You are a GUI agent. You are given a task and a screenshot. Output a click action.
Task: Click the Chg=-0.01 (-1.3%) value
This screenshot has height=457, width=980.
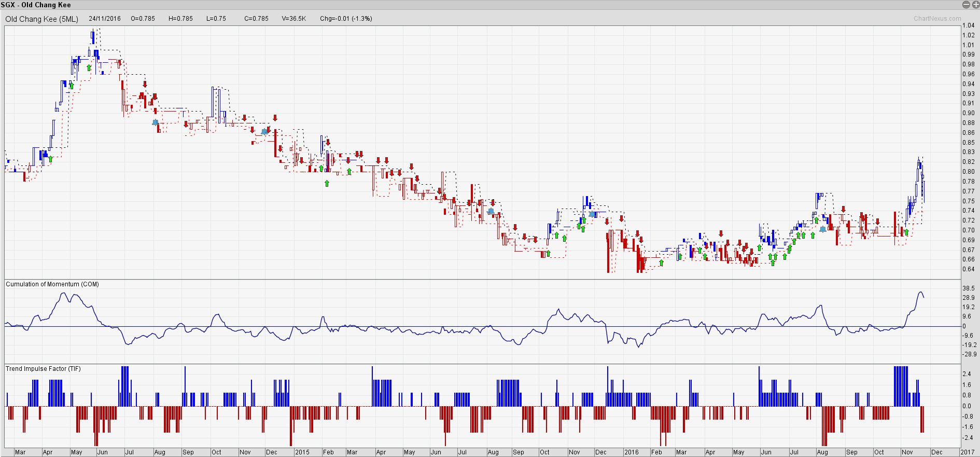[x=346, y=18]
